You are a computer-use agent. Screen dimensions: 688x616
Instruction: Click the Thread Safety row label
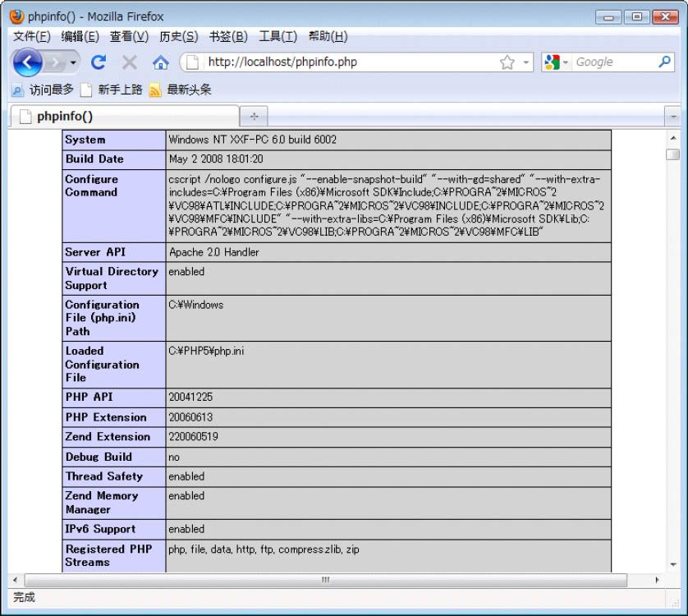tap(104, 476)
